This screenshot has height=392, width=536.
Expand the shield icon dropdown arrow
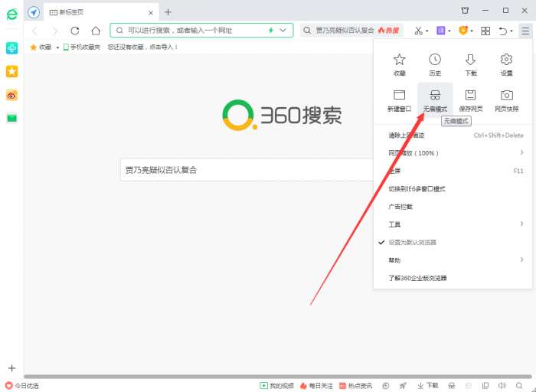coord(472,31)
